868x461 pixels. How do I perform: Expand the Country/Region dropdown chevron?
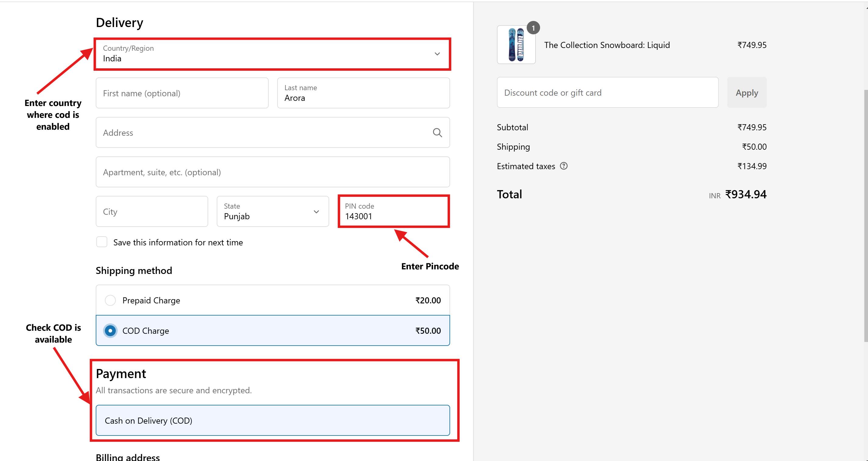[437, 54]
